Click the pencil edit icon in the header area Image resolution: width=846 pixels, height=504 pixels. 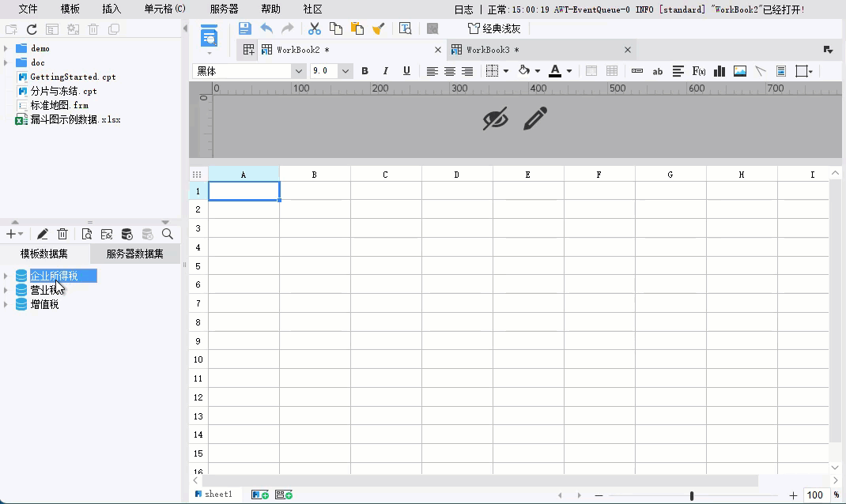point(535,118)
